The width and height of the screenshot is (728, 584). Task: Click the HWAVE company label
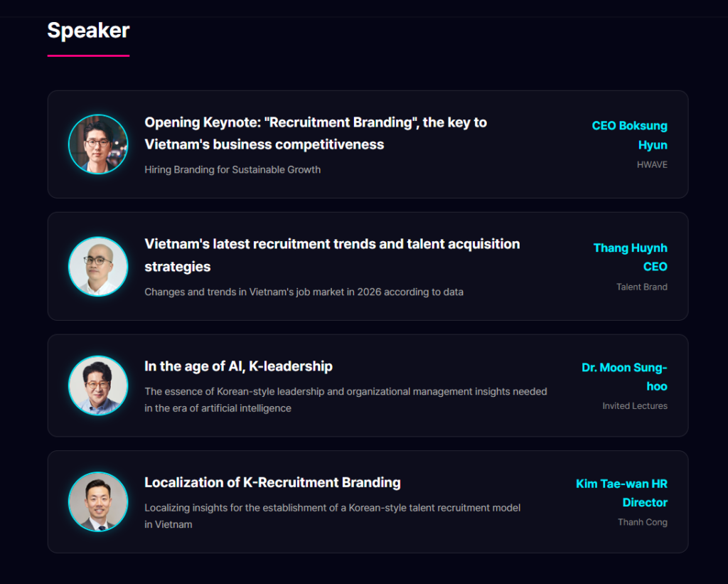(652, 165)
